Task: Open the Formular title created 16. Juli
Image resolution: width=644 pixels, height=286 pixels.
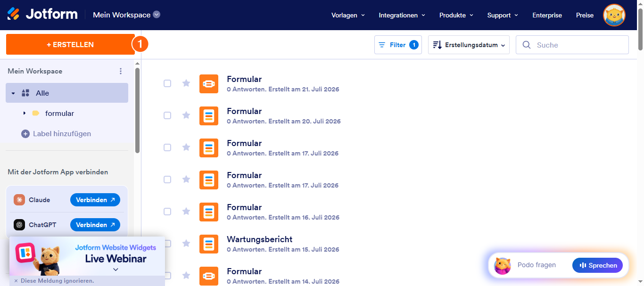Action: pos(244,207)
